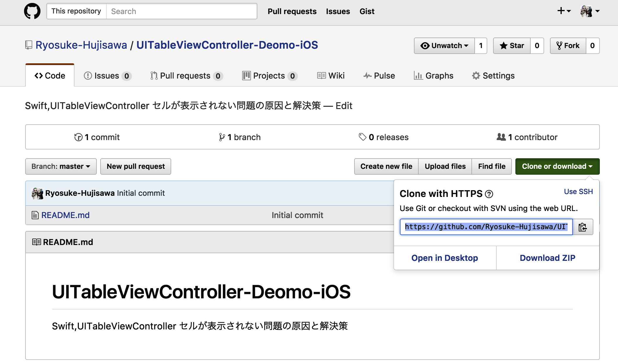Open the Pulse tab

point(379,76)
